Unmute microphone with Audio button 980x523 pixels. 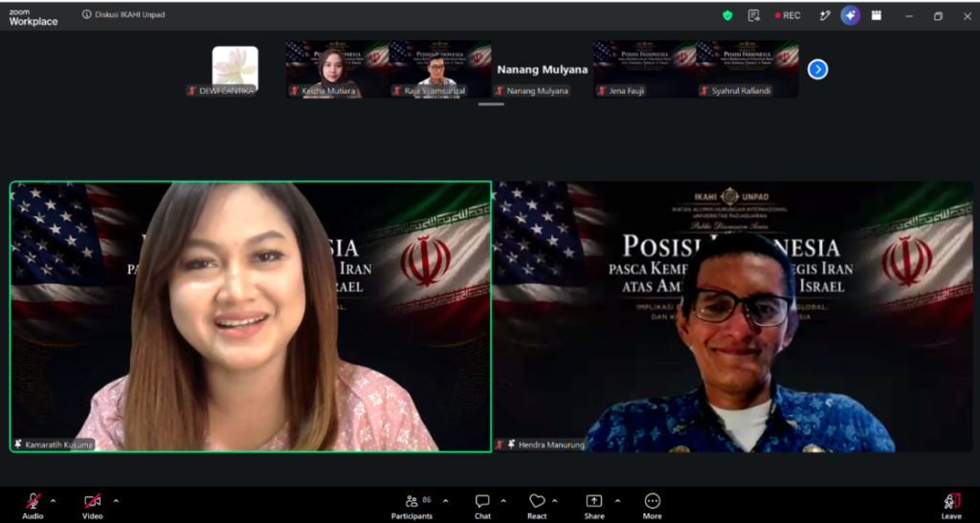pyautogui.click(x=33, y=506)
